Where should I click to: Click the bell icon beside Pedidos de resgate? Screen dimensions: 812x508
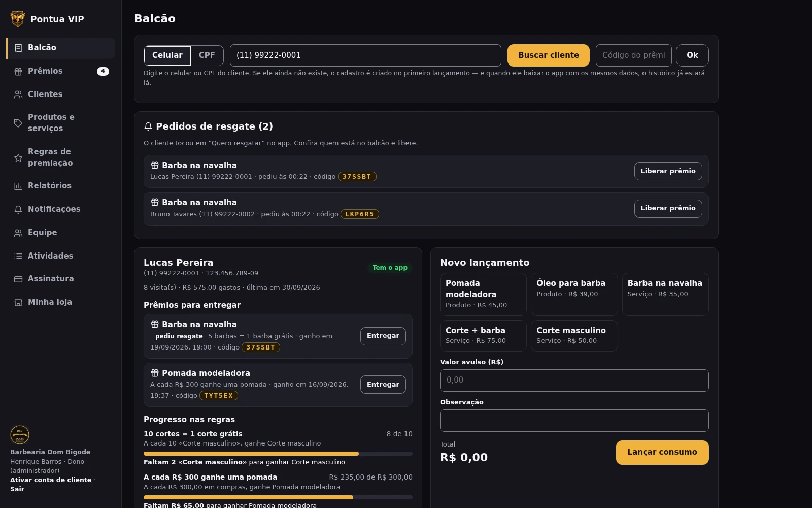pos(148,126)
